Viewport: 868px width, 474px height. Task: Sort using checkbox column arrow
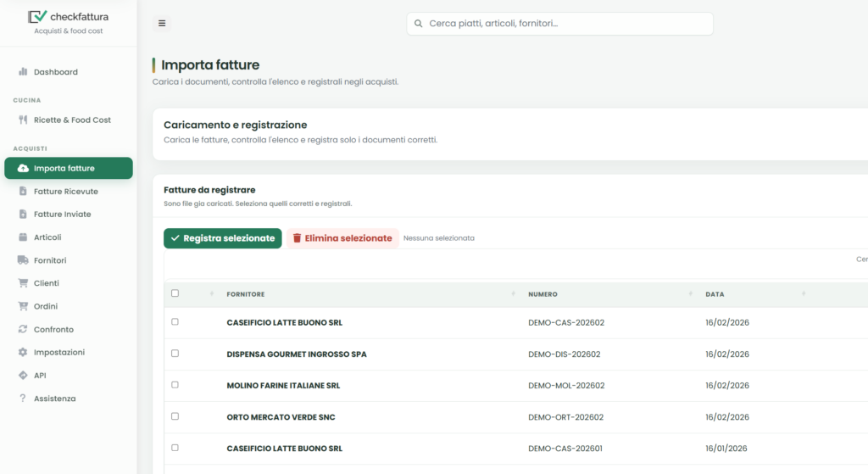(211, 293)
